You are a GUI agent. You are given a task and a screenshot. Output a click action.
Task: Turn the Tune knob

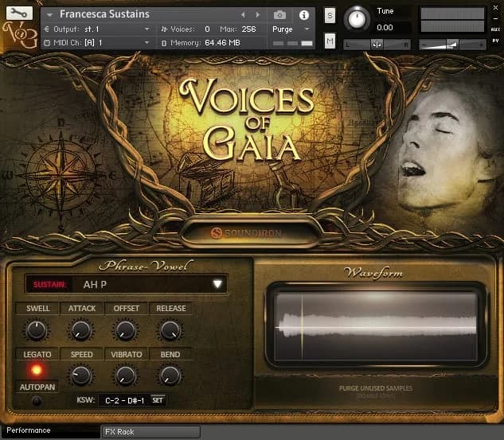point(356,18)
